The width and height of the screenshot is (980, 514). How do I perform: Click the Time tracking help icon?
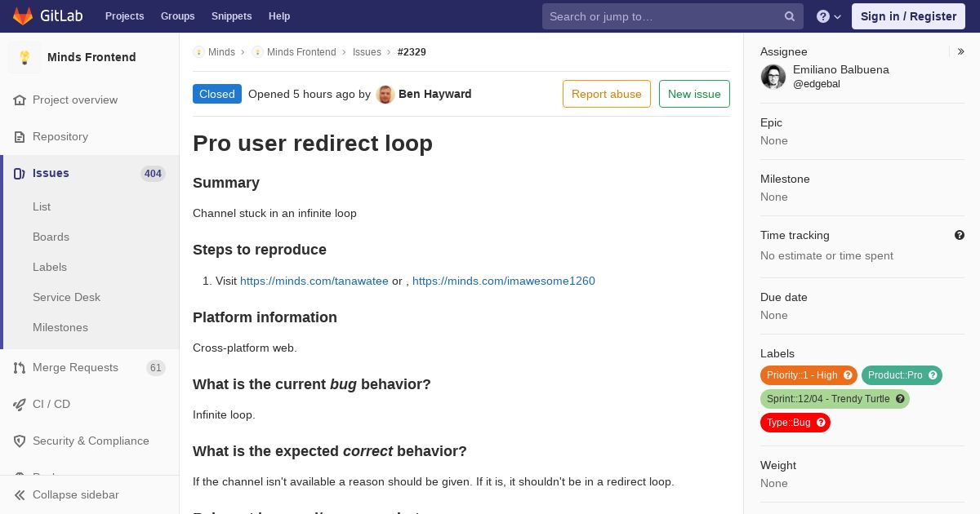(x=960, y=235)
